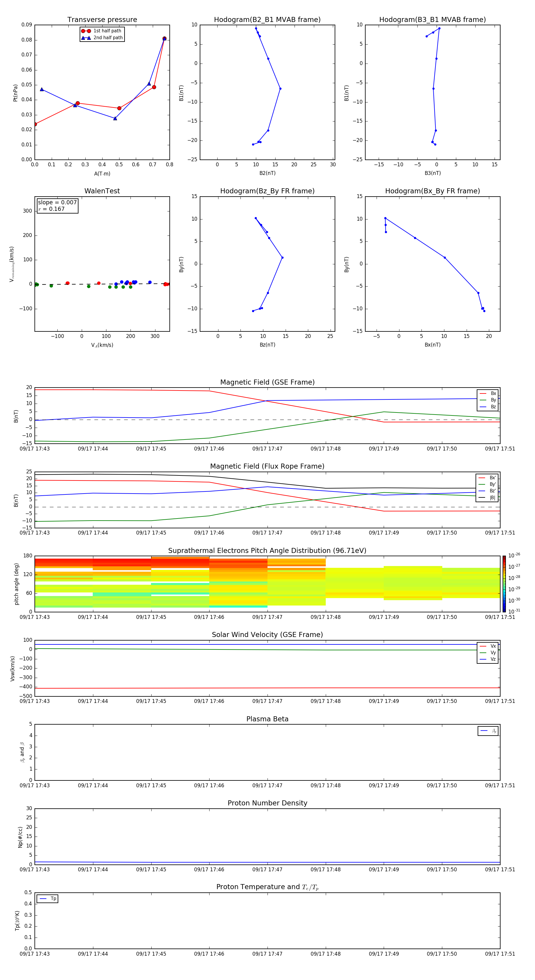
Task: Click the 'WalenTest' plot title
Action: [x=102, y=191]
